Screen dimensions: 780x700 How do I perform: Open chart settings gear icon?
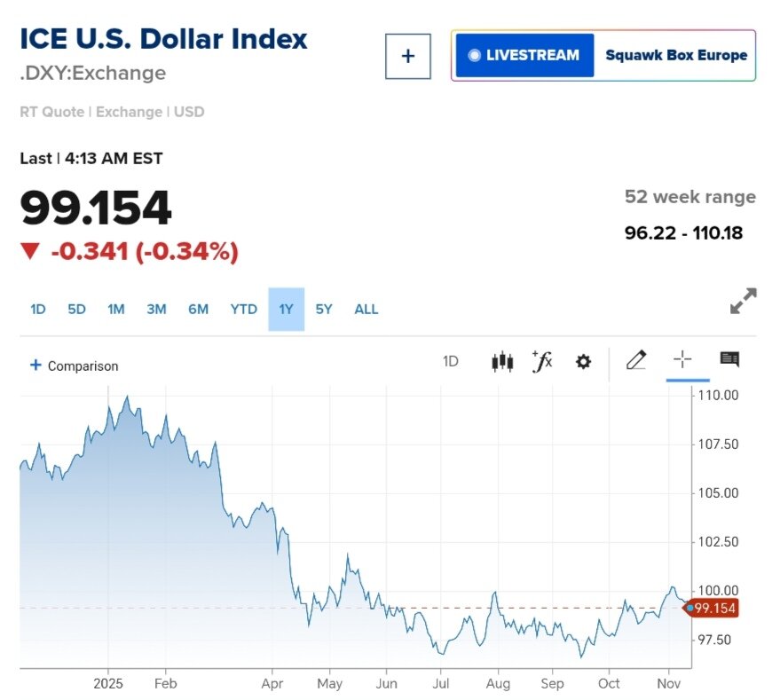click(x=583, y=361)
